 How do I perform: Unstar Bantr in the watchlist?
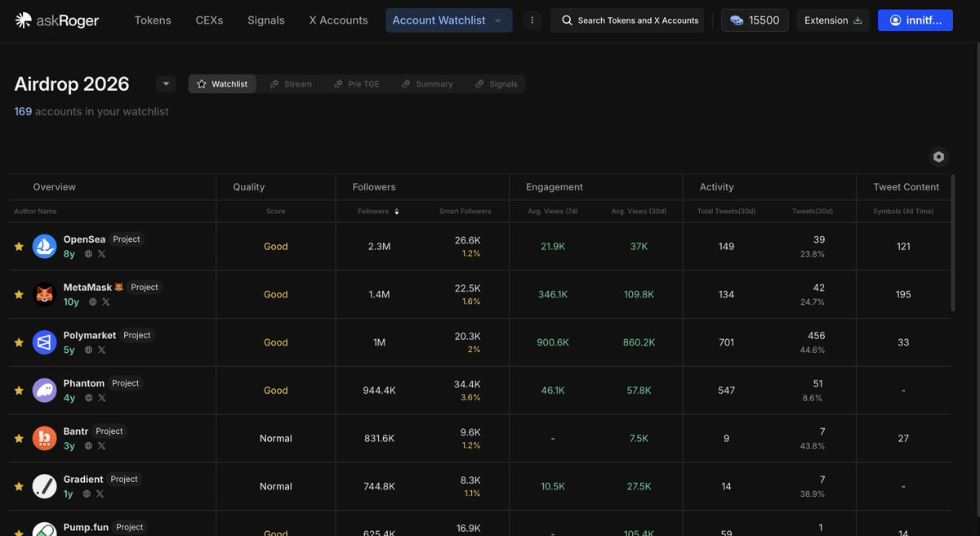(x=19, y=439)
